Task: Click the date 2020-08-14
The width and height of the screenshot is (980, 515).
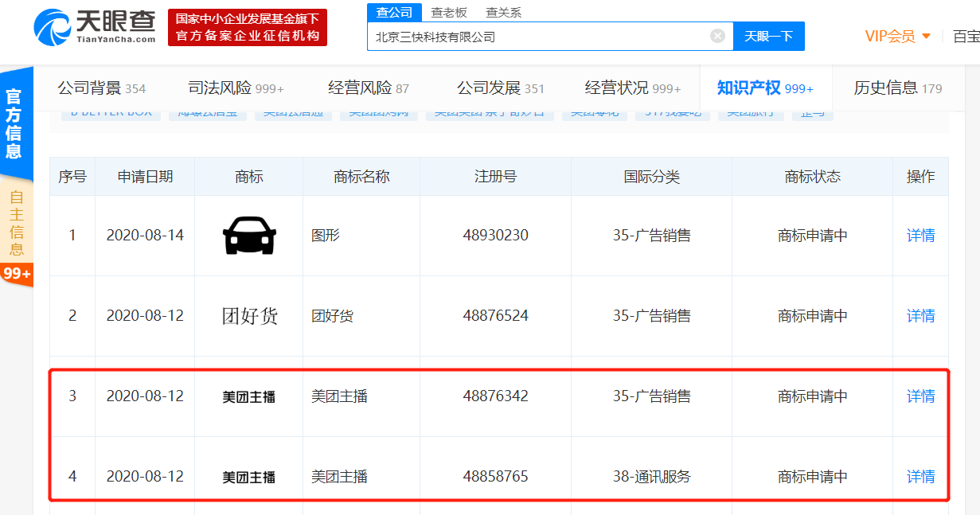Action: click(145, 236)
